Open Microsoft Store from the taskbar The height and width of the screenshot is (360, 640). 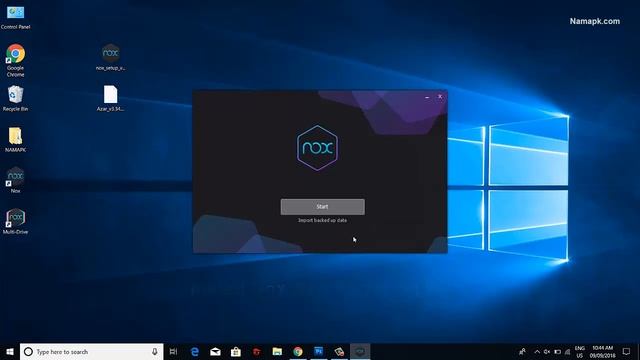(236, 351)
